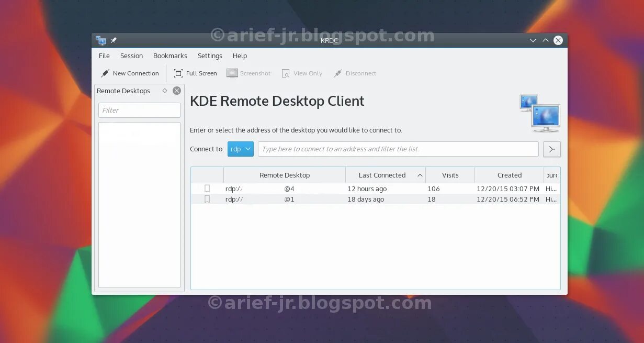The image size is (644, 343).
Task: Toggle bookmark icon for the 12 hours ago row
Action: point(207,189)
